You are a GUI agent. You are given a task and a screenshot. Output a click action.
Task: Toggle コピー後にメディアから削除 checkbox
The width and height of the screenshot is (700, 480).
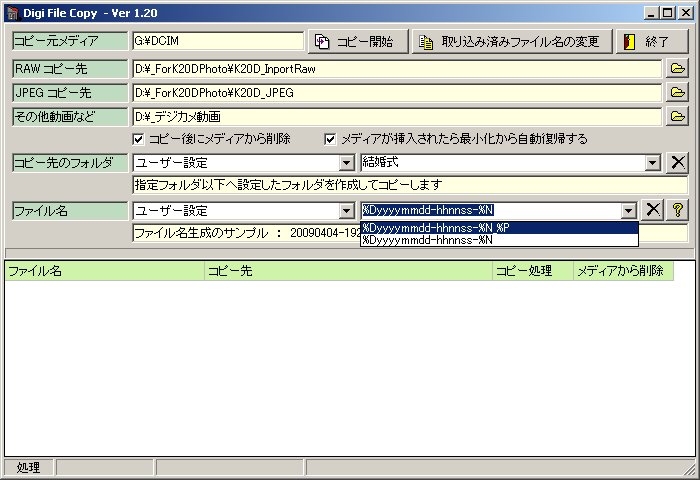138,139
